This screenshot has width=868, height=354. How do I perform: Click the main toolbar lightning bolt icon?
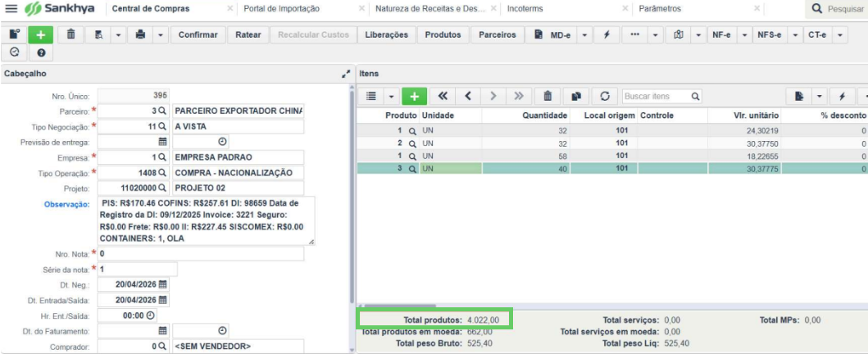[x=607, y=35]
